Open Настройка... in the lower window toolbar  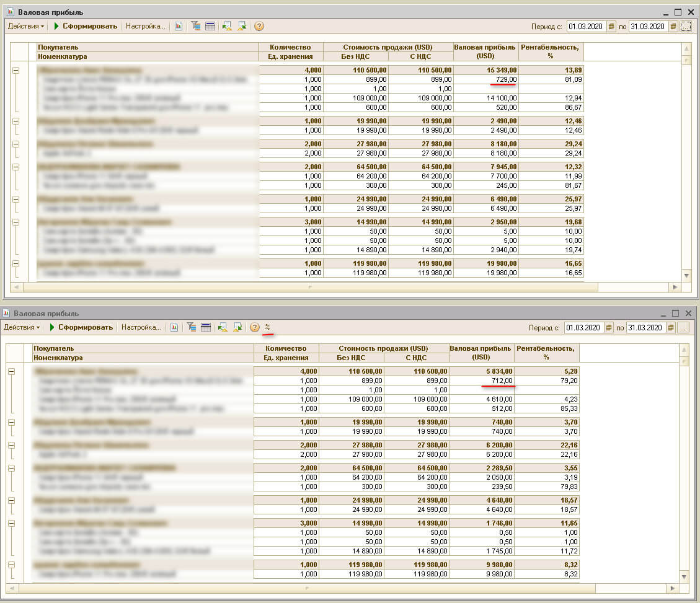coord(141,327)
